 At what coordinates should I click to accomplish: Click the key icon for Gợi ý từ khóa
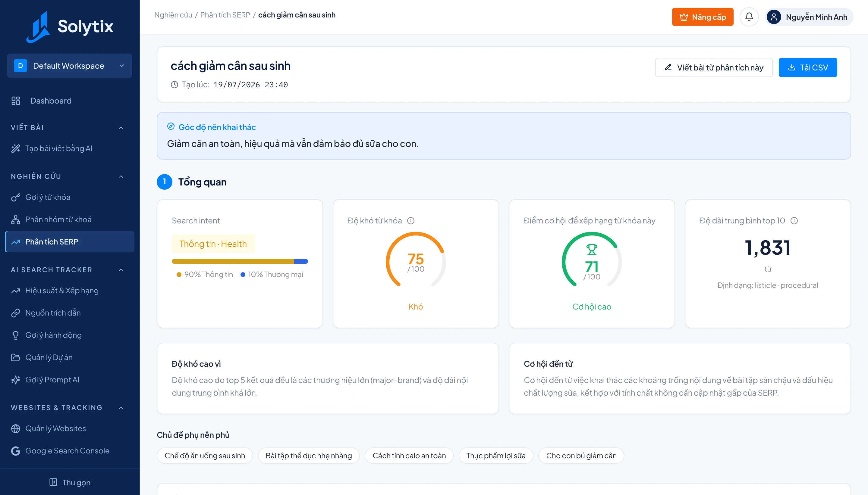(16, 197)
